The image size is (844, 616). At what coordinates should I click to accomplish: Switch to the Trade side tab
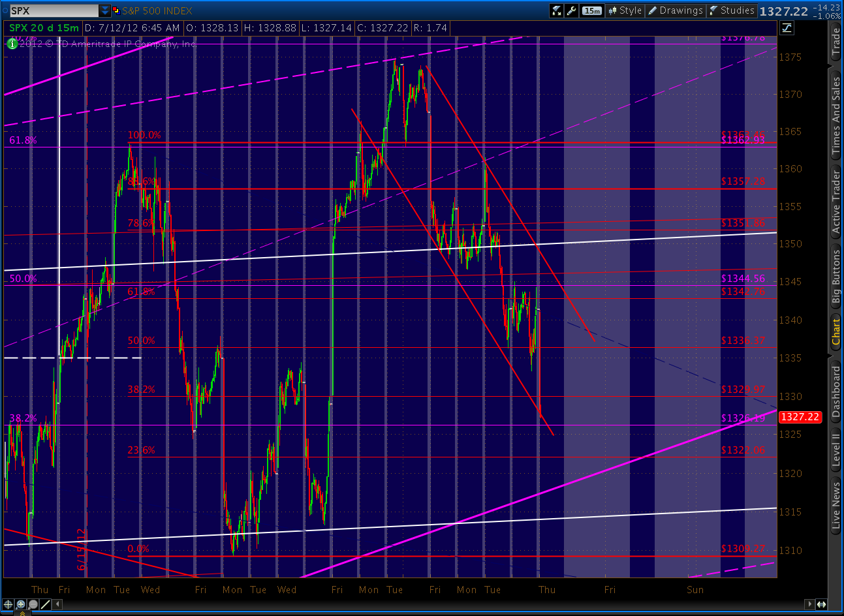pos(836,42)
